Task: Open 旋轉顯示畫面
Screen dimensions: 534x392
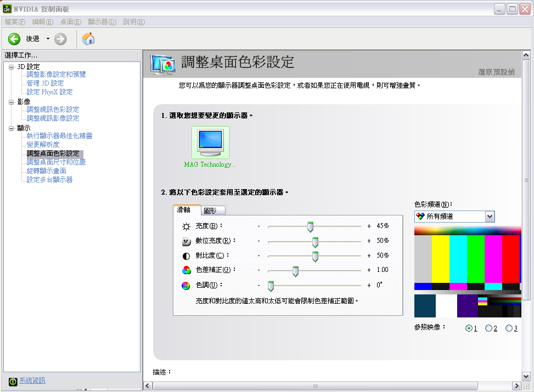Action: [46, 171]
